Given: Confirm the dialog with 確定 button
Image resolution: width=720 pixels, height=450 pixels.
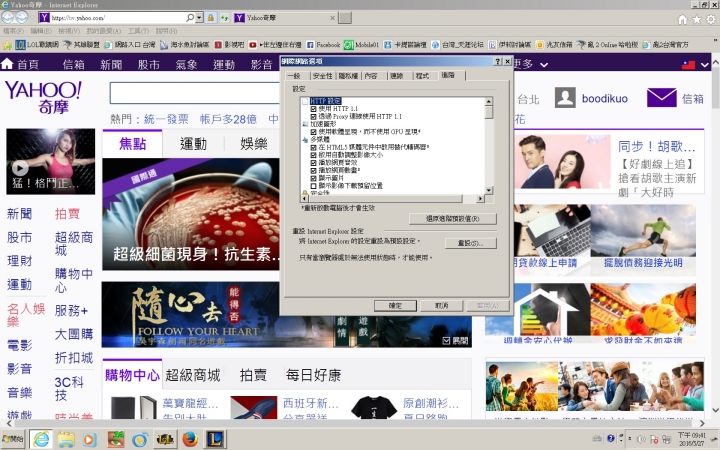Looking at the screenshot, I should (395, 306).
